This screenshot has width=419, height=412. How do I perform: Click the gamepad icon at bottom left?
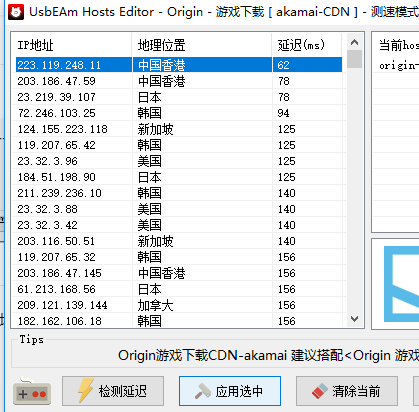click(x=32, y=391)
